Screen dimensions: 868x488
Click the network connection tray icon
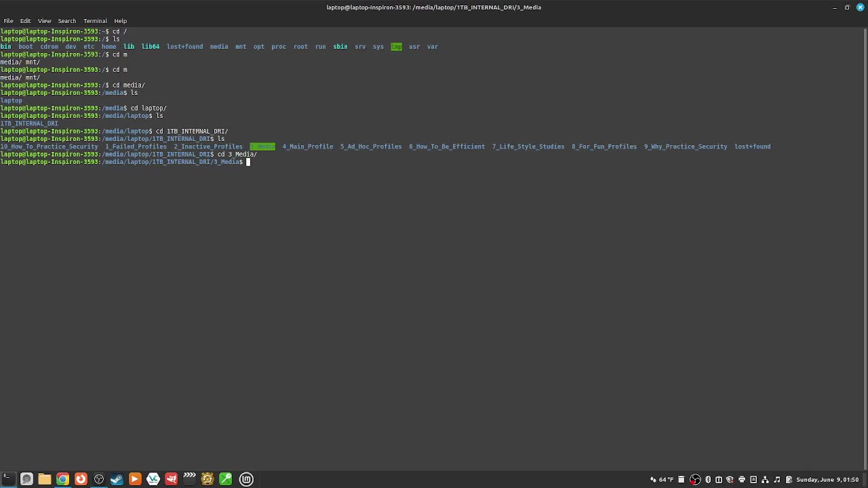point(765,480)
